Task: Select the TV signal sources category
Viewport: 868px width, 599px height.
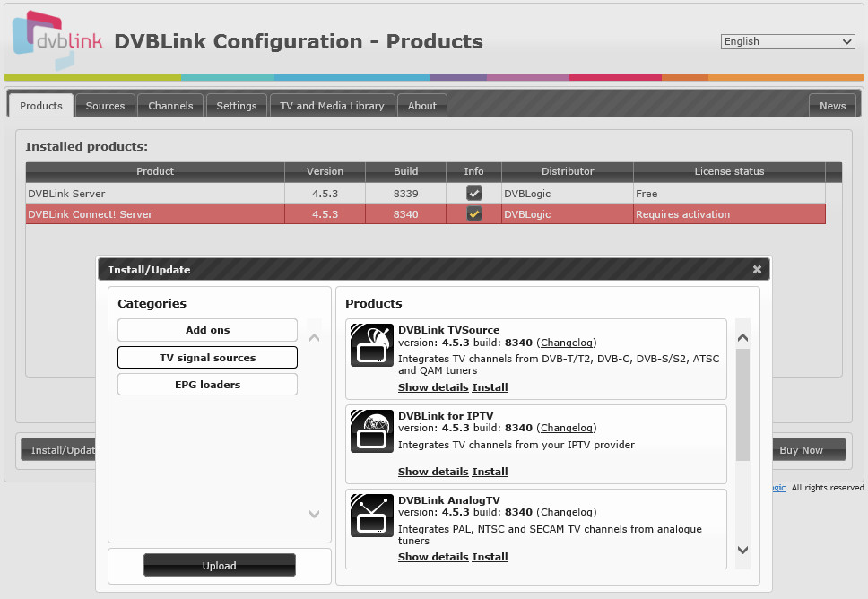Action: [208, 358]
